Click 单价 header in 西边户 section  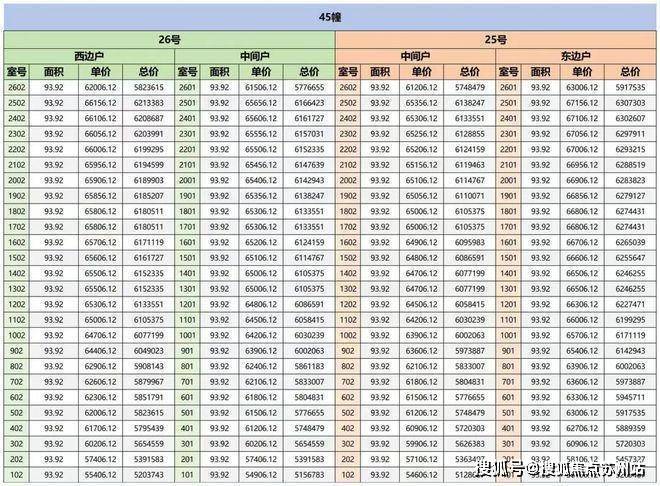(101, 72)
